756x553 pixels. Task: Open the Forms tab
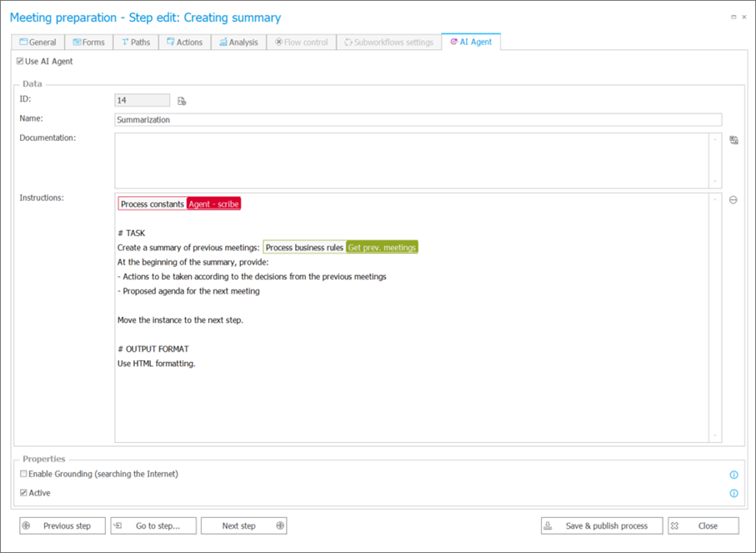[88, 43]
